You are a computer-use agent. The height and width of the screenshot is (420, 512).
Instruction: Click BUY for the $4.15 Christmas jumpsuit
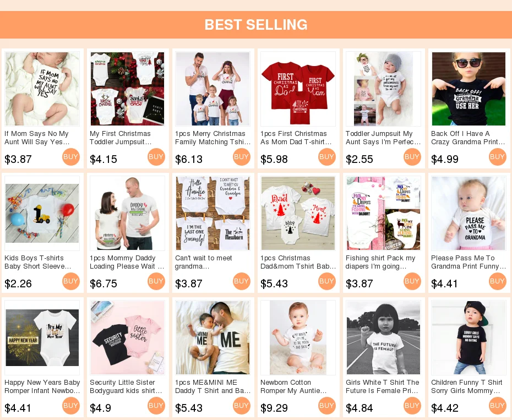[156, 157]
